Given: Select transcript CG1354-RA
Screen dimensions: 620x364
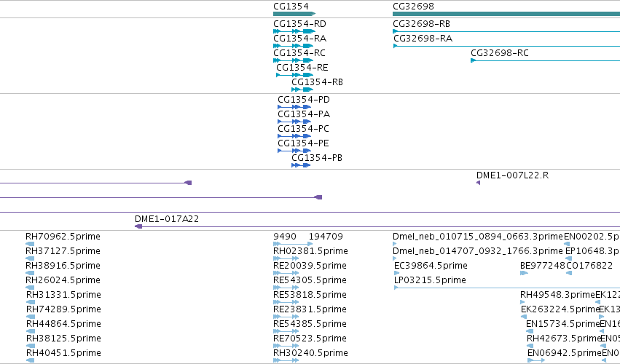Looking at the screenshot, I should [299, 39].
